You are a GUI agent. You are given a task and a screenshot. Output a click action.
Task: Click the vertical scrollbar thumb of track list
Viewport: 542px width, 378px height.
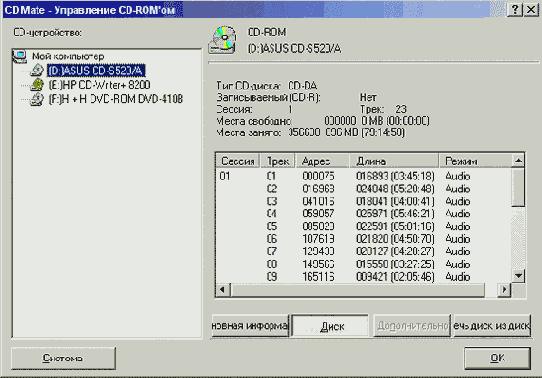[518, 187]
